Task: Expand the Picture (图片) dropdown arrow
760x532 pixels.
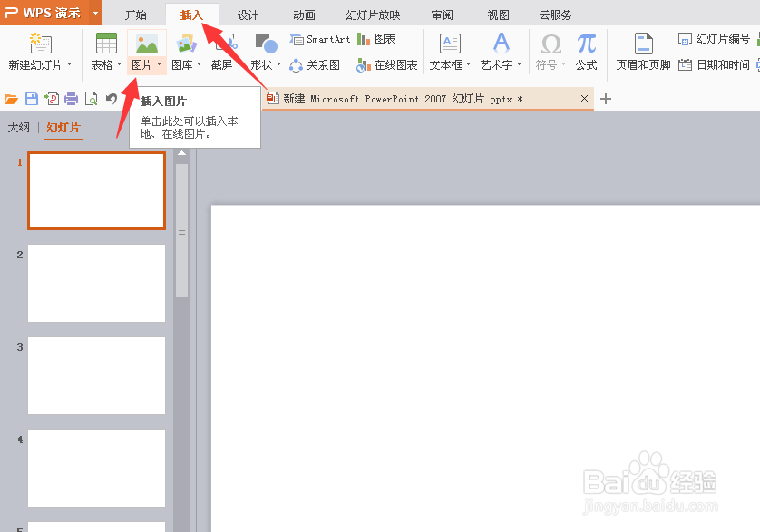Action: pos(159,64)
